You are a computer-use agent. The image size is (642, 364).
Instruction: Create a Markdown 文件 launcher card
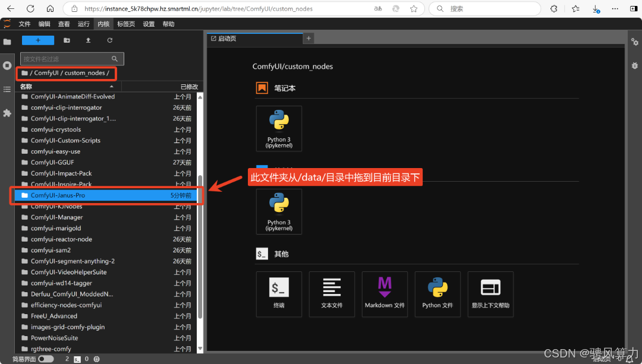coord(385,294)
